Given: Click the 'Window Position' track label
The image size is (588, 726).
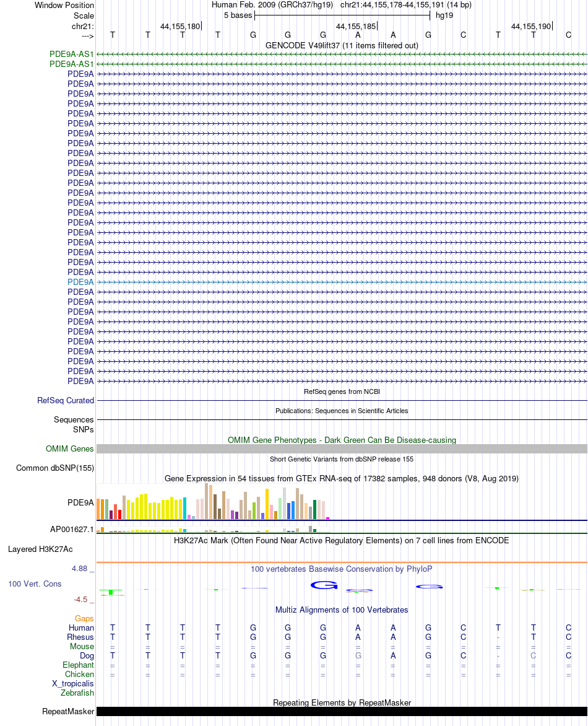Looking at the screenshot, I should point(64,5).
